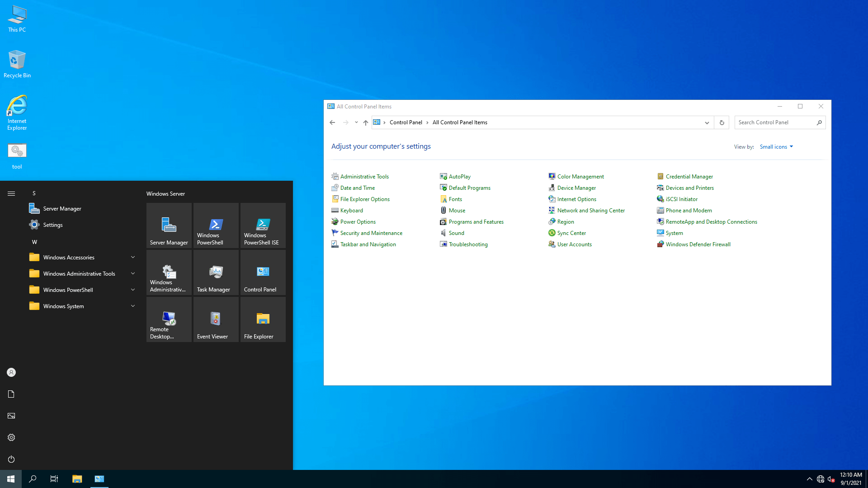This screenshot has height=488, width=868.
Task: Click the Remote Desktop Connection tile
Action: click(x=169, y=319)
